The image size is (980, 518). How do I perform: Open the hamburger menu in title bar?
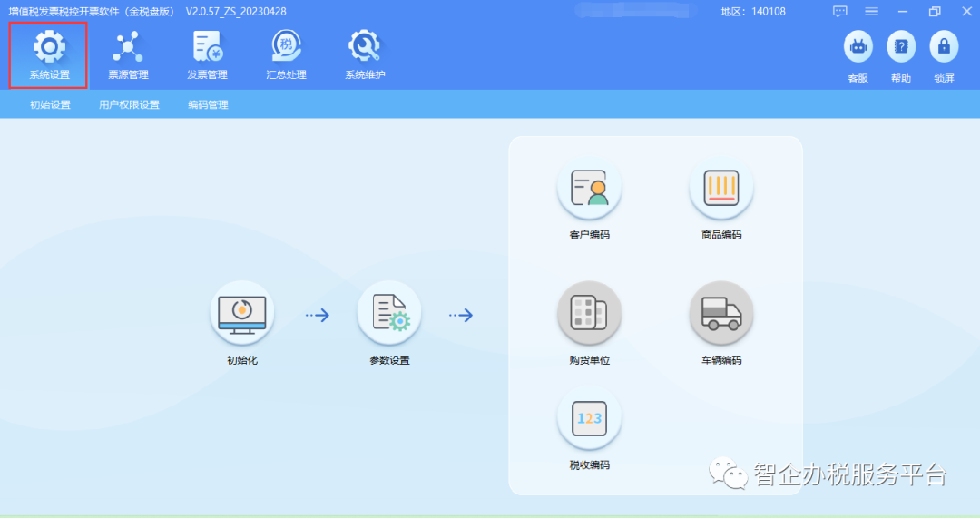click(x=871, y=11)
